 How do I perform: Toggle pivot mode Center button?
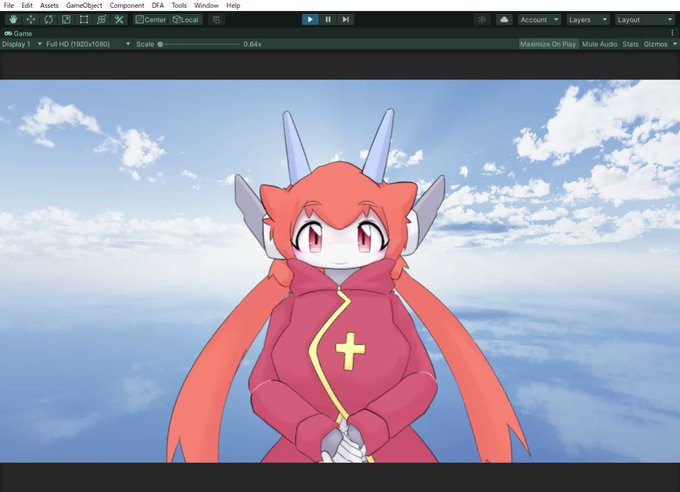(150, 20)
